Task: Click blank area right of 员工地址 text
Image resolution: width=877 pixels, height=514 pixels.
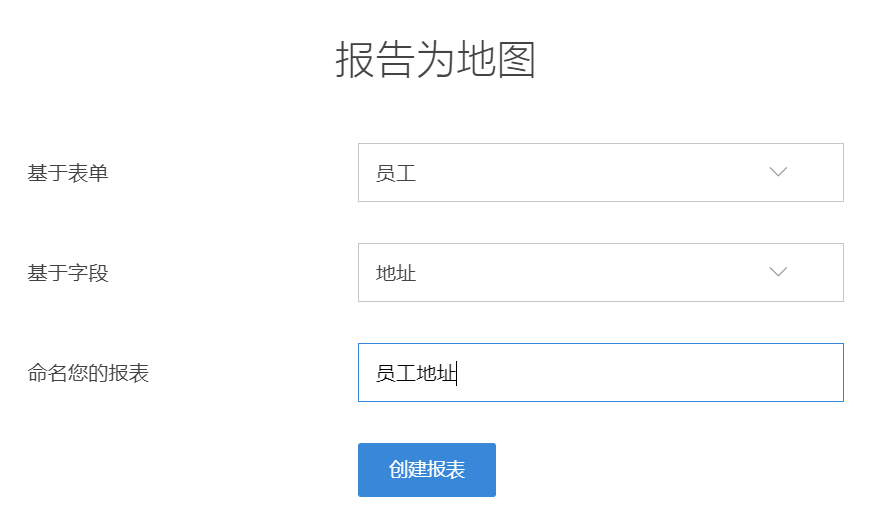Action: coord(650,373)
